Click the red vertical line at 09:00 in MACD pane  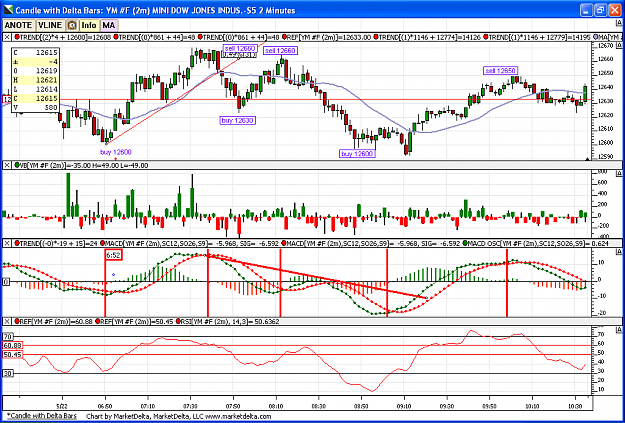tap(387, 283)
